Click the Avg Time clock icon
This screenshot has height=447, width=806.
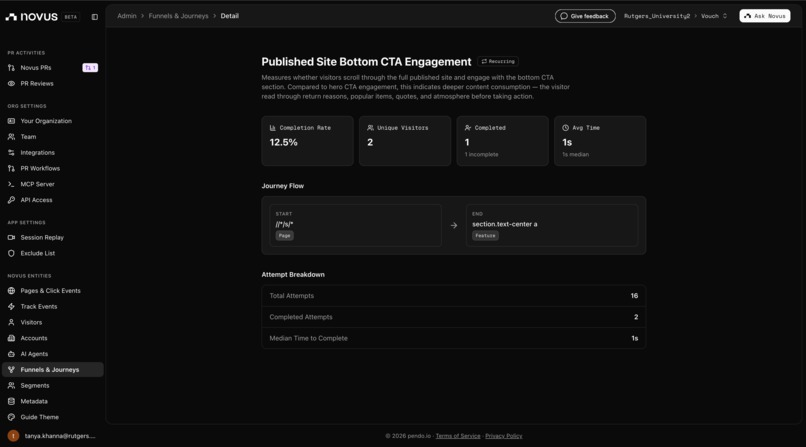[565, 128]
